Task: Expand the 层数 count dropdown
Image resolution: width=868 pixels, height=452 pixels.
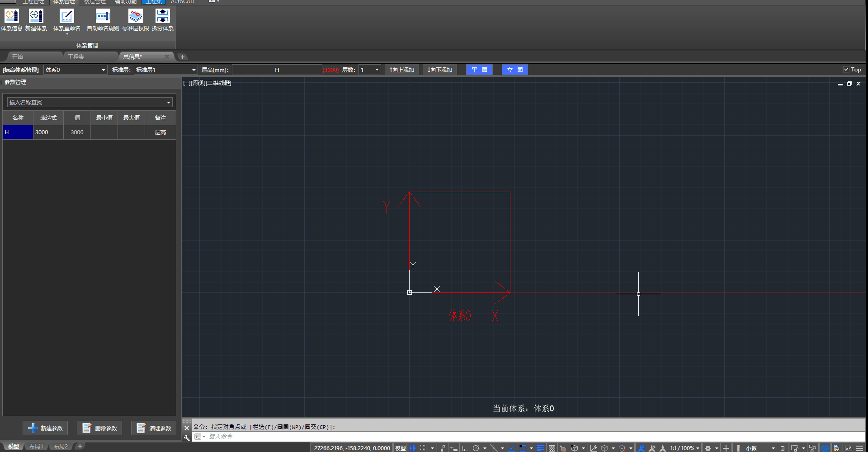Action: 377,70
